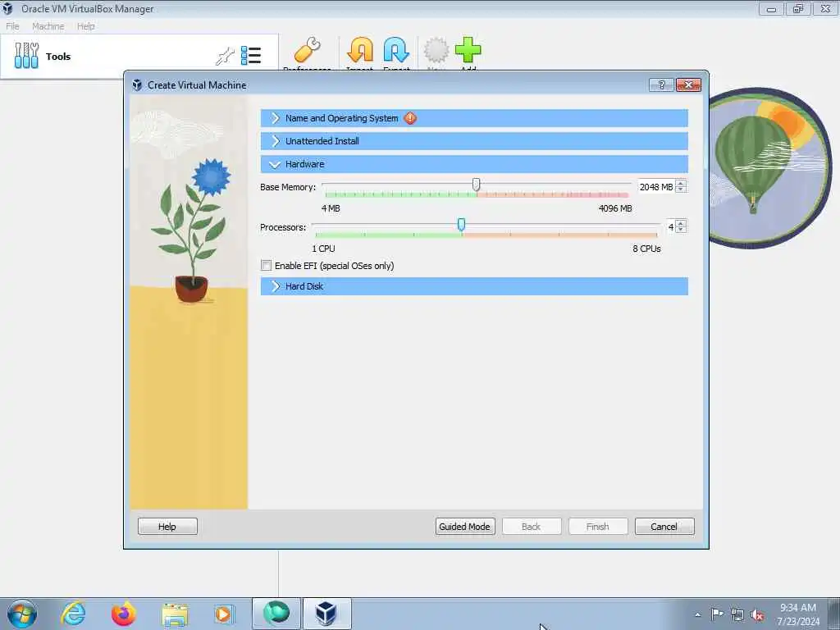Enable EFI (special OSes only) checkbox

[267, 265]
